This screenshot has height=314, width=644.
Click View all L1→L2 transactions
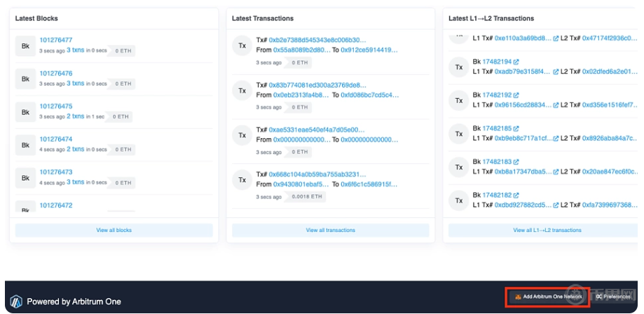click(547, 230)
